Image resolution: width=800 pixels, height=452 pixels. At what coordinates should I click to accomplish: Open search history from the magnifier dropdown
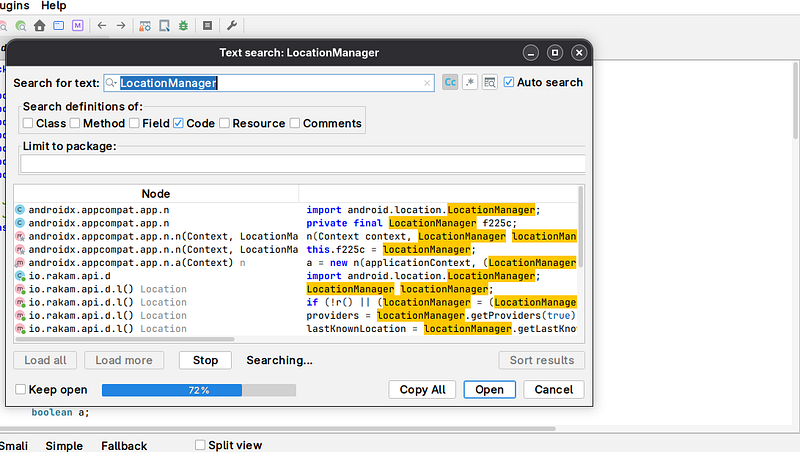tap(111, 83)
